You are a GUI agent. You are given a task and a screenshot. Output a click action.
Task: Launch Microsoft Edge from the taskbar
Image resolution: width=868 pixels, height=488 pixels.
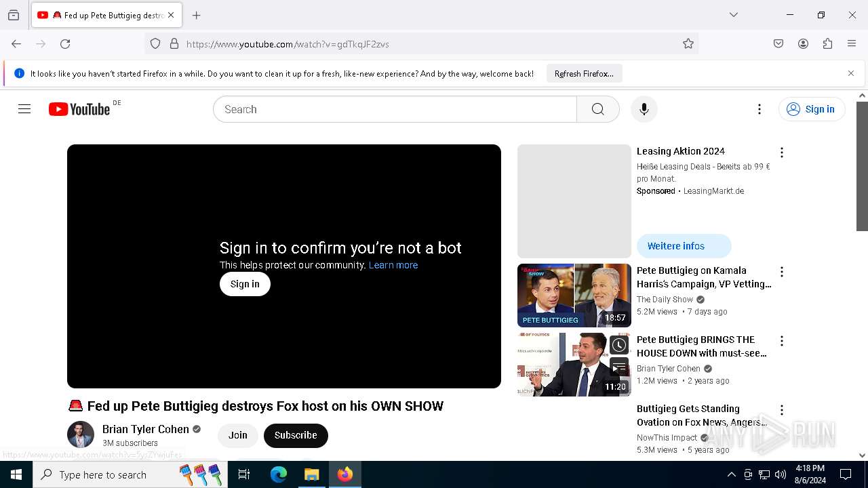coord(279,474)
